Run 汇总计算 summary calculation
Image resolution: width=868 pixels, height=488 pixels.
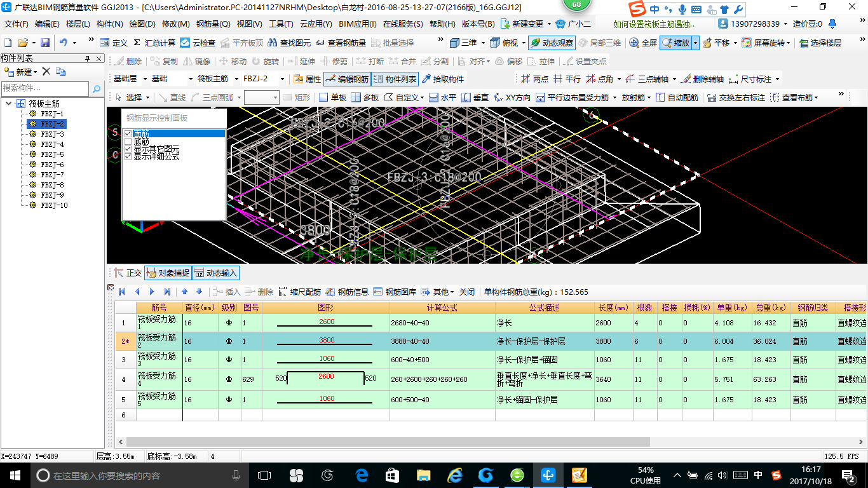click(x=154, y=43)
